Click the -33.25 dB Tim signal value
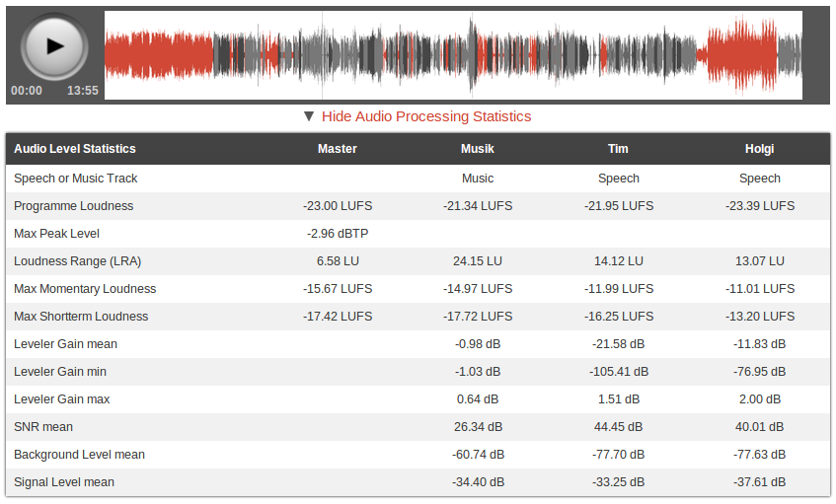 (619, 482)
